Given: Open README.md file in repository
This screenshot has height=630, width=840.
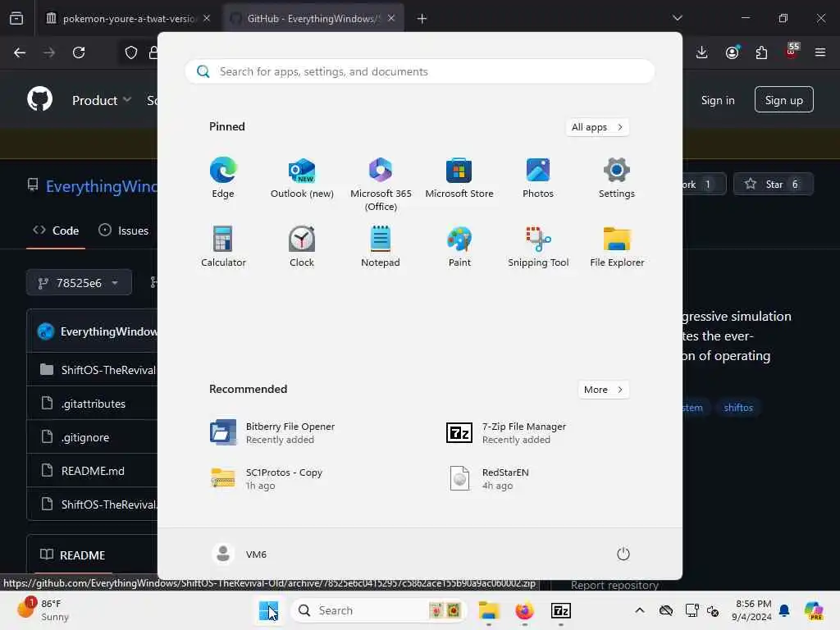Looking at the screenshot, I should pyautogui.click(x=93, y=471).
